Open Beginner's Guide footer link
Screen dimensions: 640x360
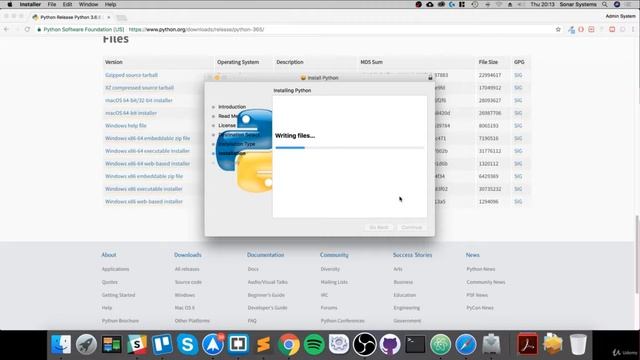pos(266,295)
